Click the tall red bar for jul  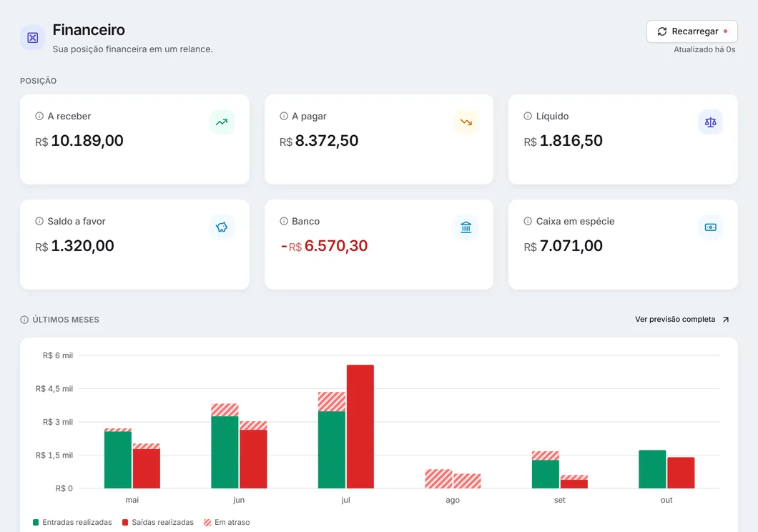(360, 426)
